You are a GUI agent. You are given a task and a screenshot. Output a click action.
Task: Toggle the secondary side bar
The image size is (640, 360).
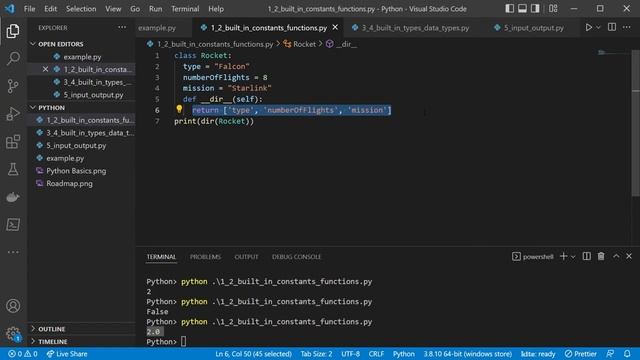pos(535,9)
